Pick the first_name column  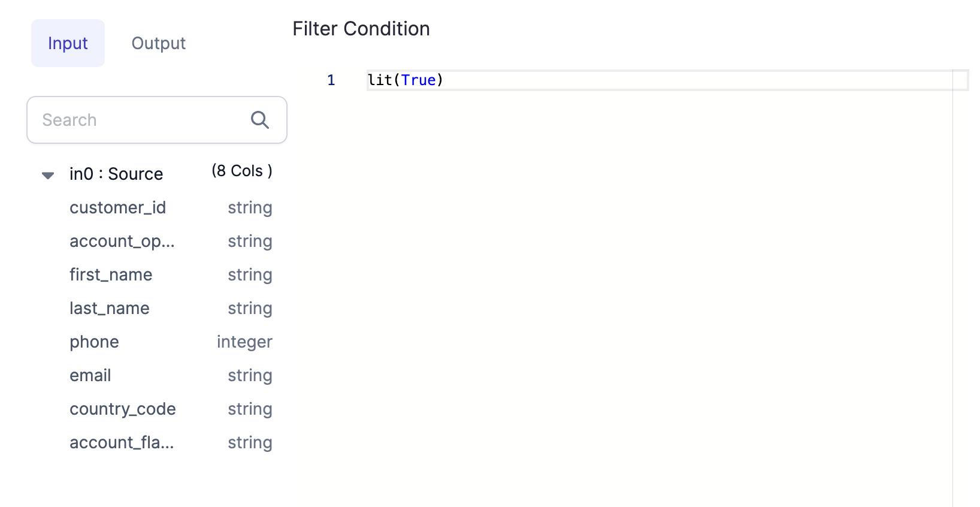point(111,274)
